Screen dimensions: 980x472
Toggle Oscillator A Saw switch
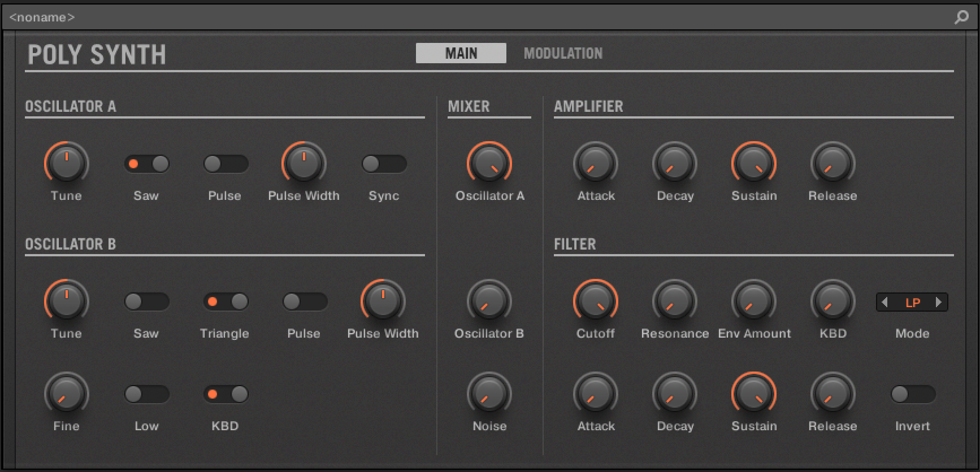coord(147,164)
